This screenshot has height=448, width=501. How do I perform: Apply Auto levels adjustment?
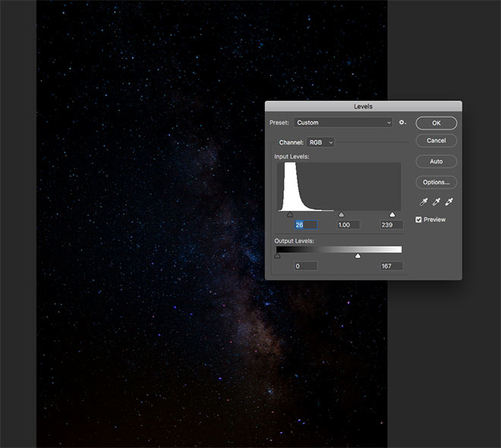pos(436,162)
